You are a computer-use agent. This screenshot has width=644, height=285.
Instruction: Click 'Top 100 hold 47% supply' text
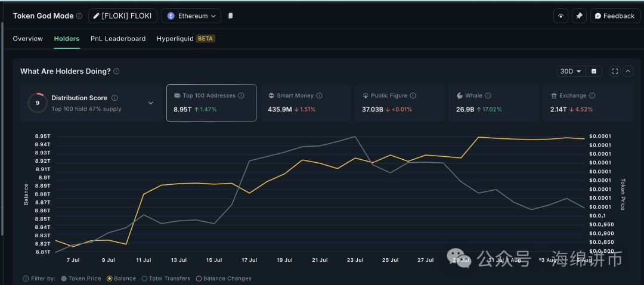(x=86, y=109)
